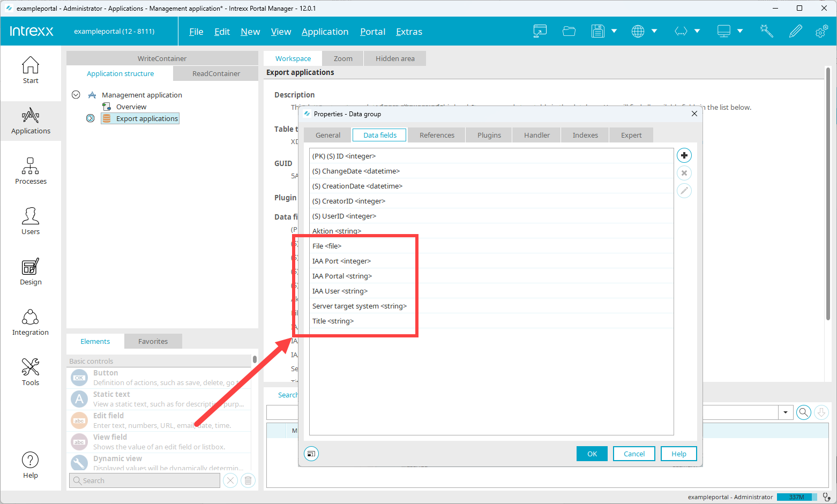
Task: Click the memory usage bar showing 337M
Action: (796, 497)
